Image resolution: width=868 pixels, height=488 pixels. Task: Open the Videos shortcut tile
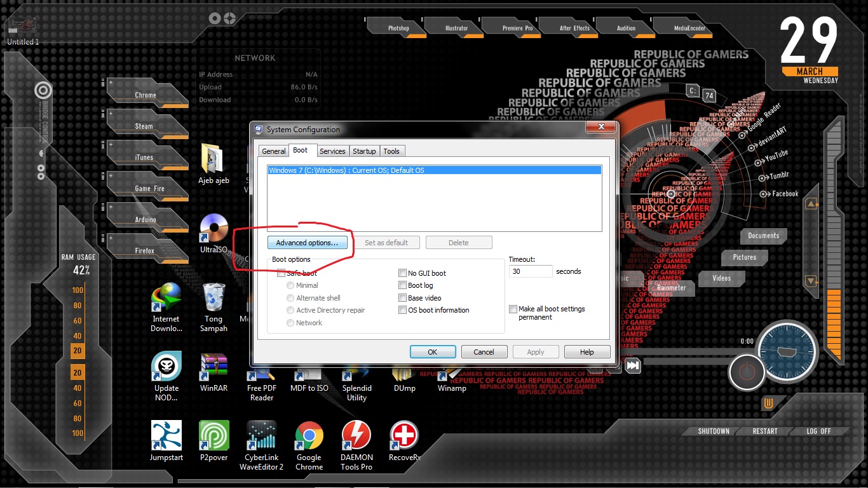721,278
